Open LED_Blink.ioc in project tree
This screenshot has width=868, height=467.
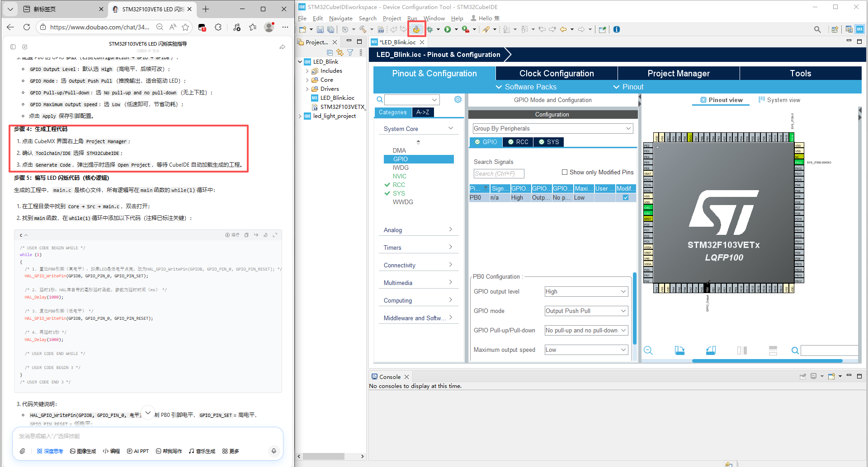pos(337,98)
